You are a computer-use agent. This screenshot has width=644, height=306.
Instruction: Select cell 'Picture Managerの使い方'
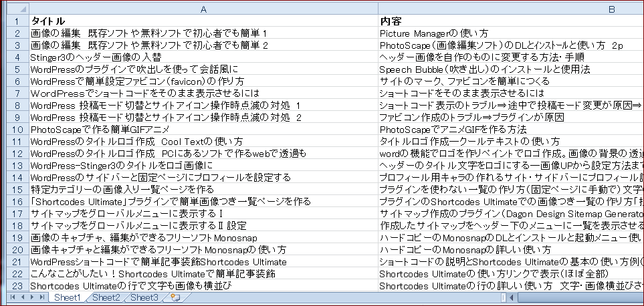click(511, 33)
